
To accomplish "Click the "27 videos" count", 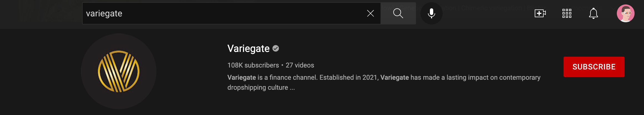I will (300, 65).
